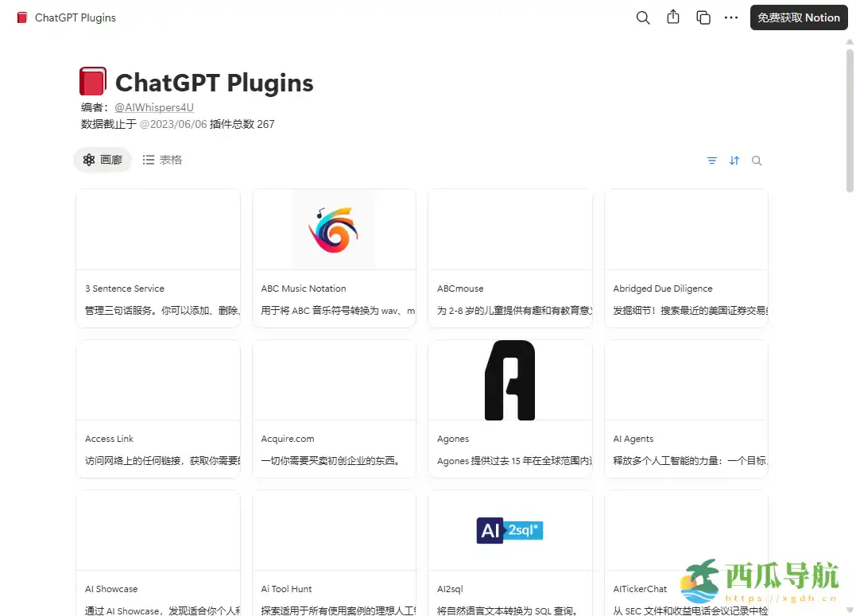This screenshot has height=616, width=856.
Task: Click the 免费获取 Notion button
Action: click(x=798, y=17)
